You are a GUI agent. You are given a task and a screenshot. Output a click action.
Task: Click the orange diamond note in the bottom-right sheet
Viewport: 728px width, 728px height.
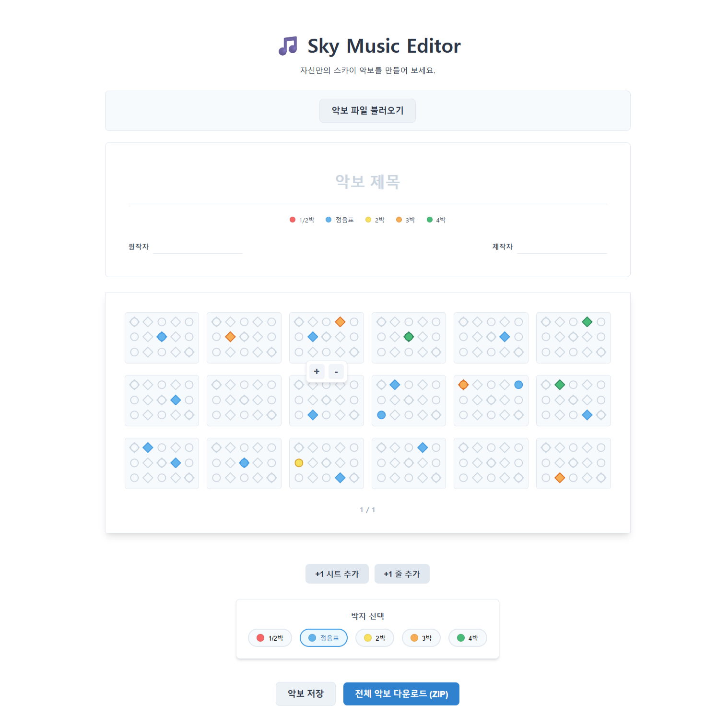tap(560, 478)
